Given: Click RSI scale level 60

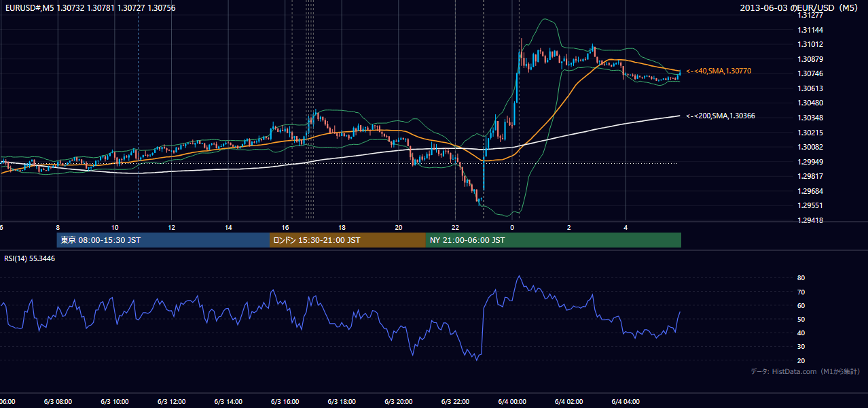Looking at the screenshot, I should pyautogui.click(x=801, y=305).
